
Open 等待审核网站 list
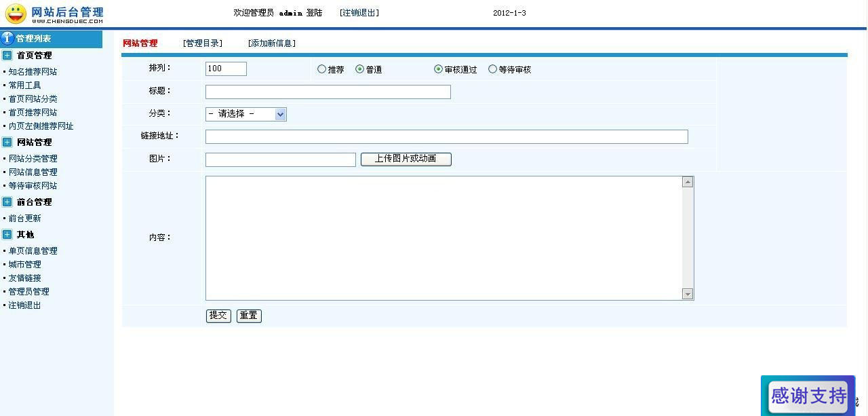coord(33,186)
